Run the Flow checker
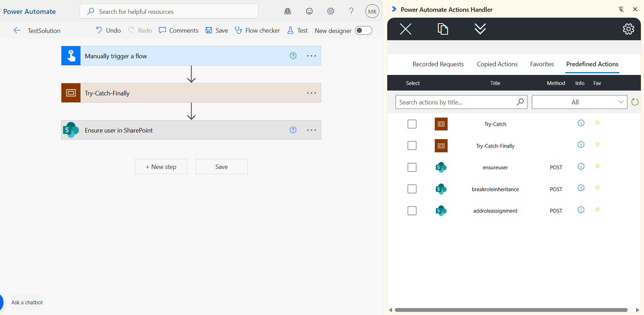This screenshot has width=644, height=315. click(257, 31)
